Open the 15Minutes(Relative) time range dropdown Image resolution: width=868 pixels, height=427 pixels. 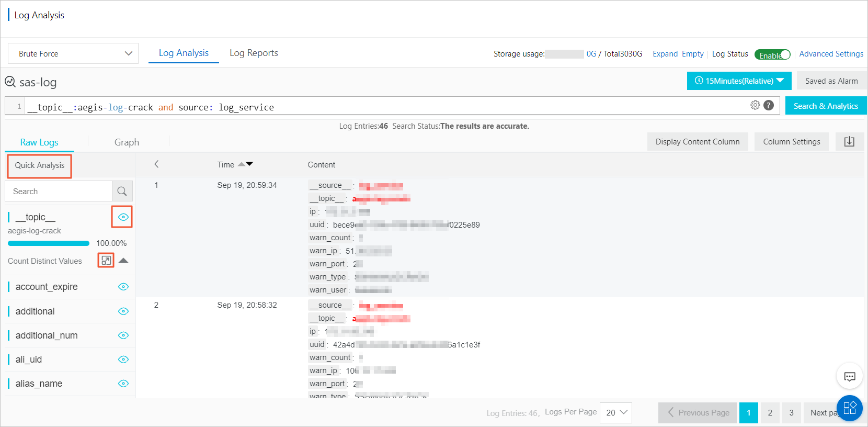coord(739,81)
